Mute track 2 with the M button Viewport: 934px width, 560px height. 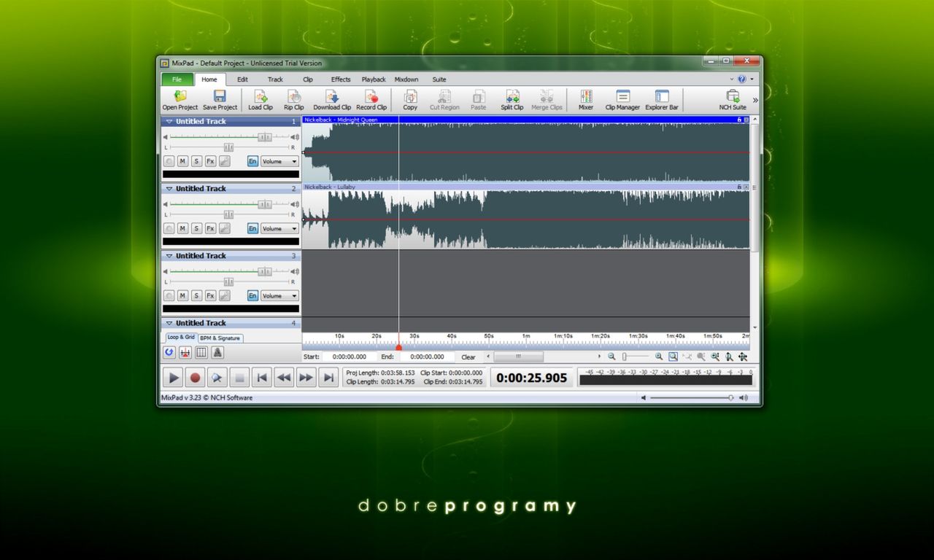click(x=182, y=228)
